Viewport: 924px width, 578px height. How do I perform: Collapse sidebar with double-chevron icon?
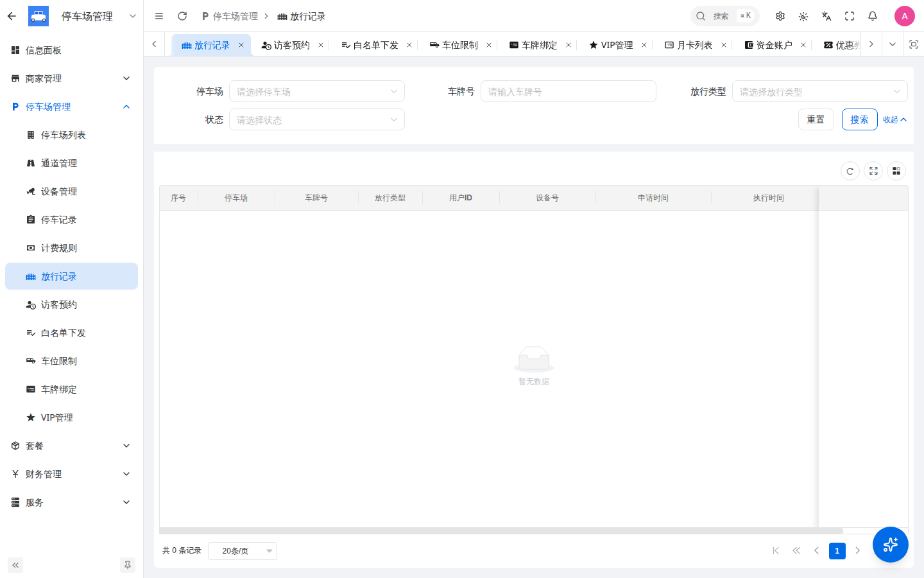[15, 565]
